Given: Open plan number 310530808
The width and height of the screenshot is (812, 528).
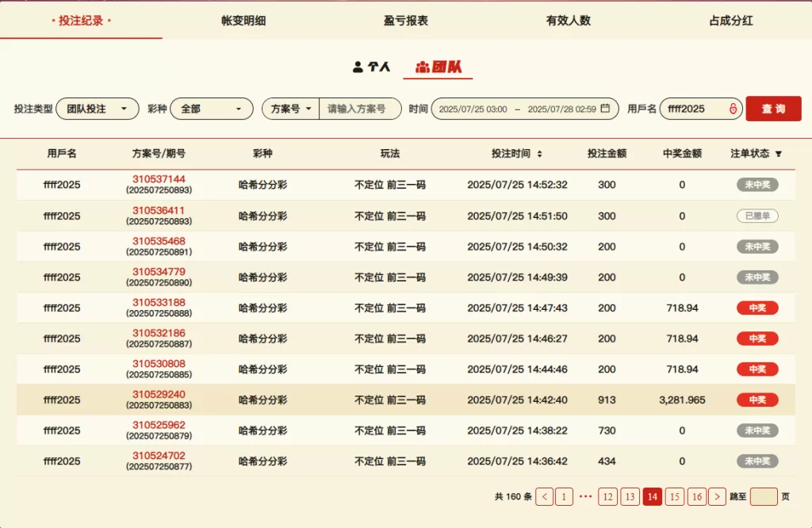Looking at the screenshot, I should 159,363.
